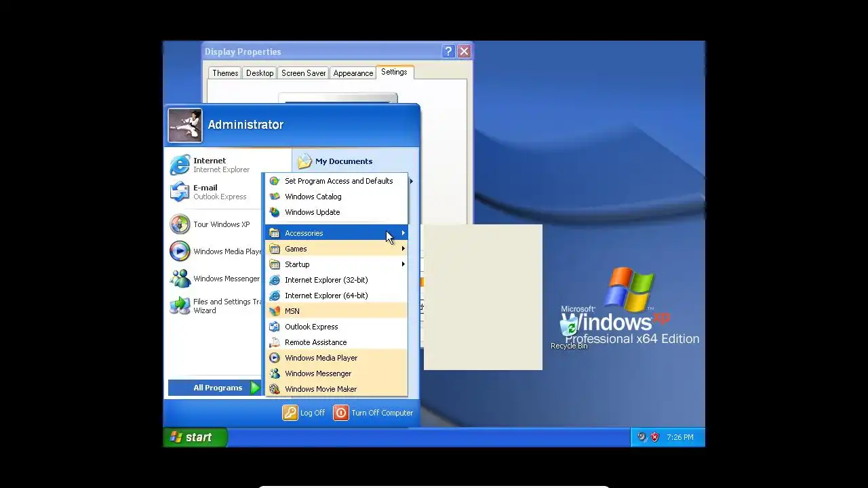Switch to the Themes tab
Screen dimensions: 868x488
point(225,73)
